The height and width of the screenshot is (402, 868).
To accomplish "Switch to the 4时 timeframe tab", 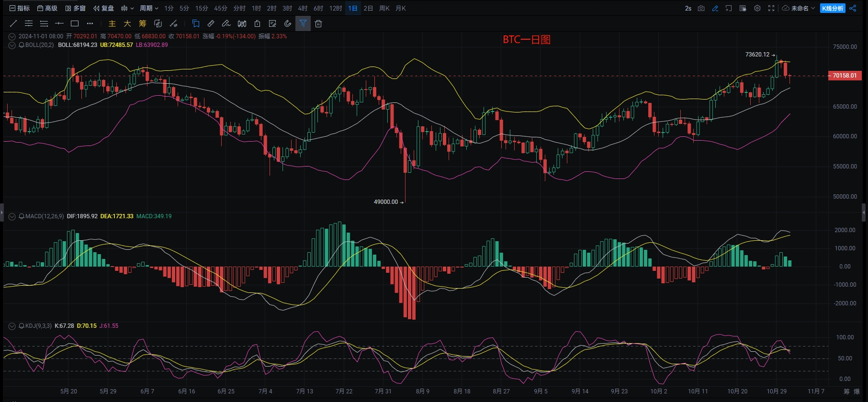I will coord(303,8).
